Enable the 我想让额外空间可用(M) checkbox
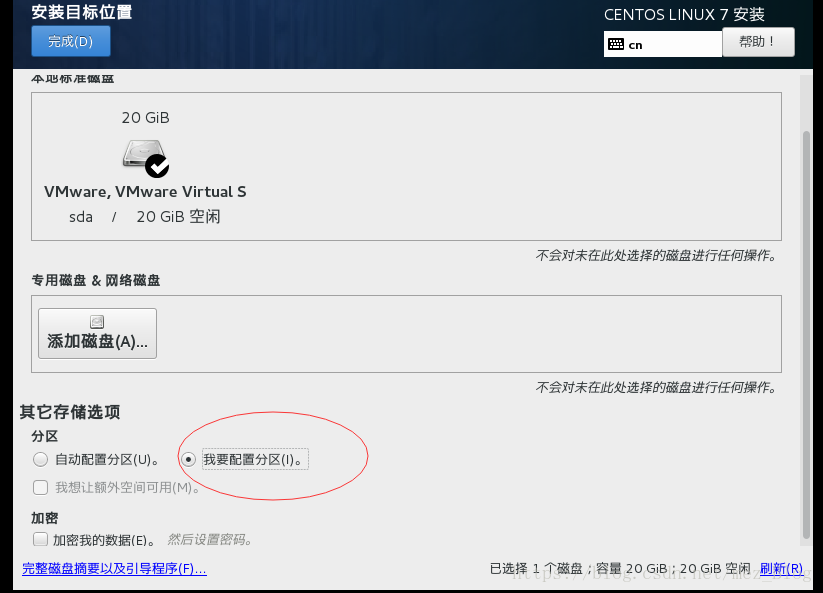 tap(38, 487)
